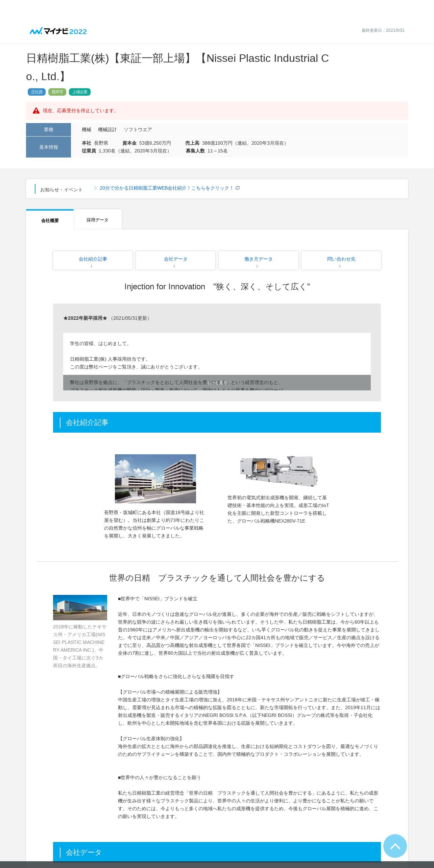Click the 最終更新日：2021/5/31 text
This screenshot has width=434, height=868.
[383, 30]
